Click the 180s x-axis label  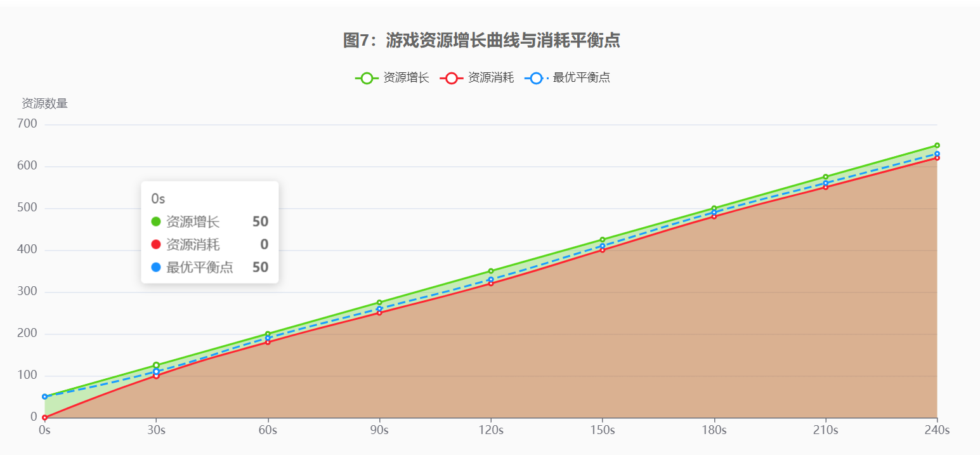click(714, 430)
